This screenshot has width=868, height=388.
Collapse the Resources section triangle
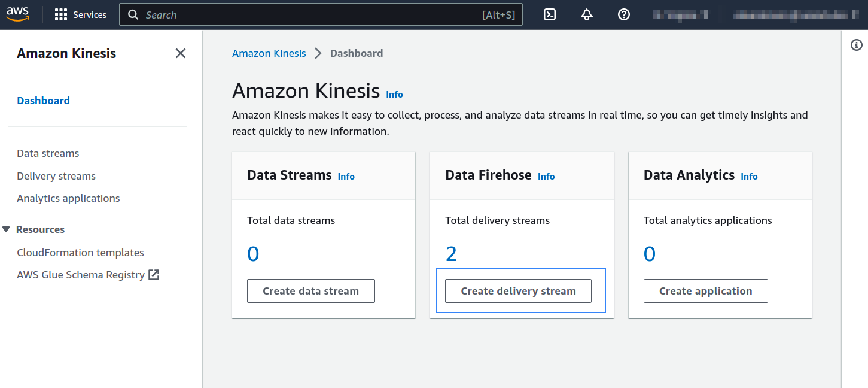tap(6, 229)
